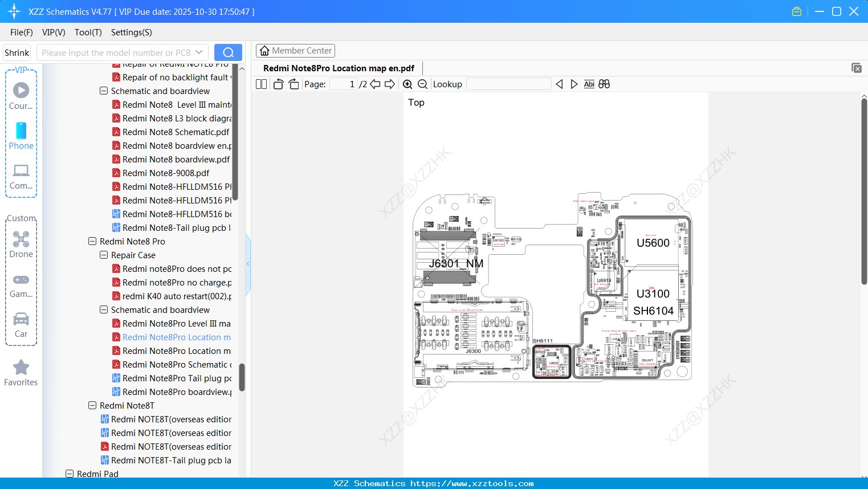
Task: Open the Member Center home button
Action: (x=295, y=51)
